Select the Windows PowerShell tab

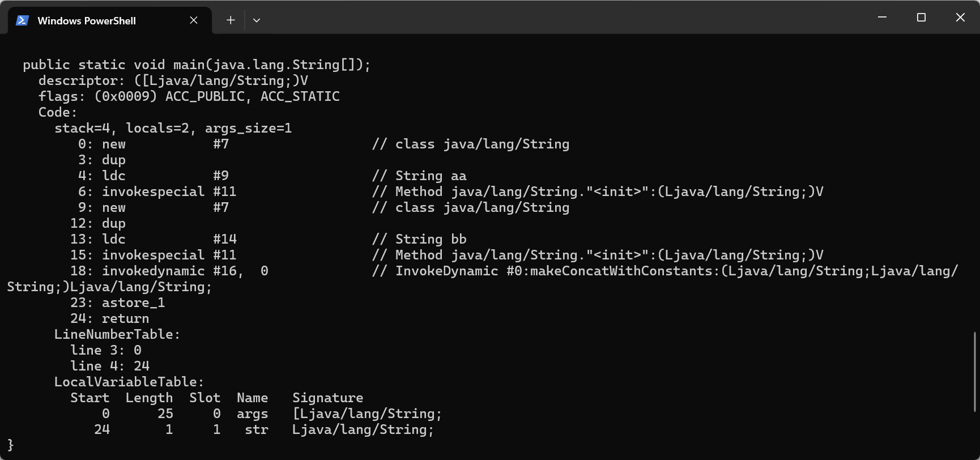87,20
